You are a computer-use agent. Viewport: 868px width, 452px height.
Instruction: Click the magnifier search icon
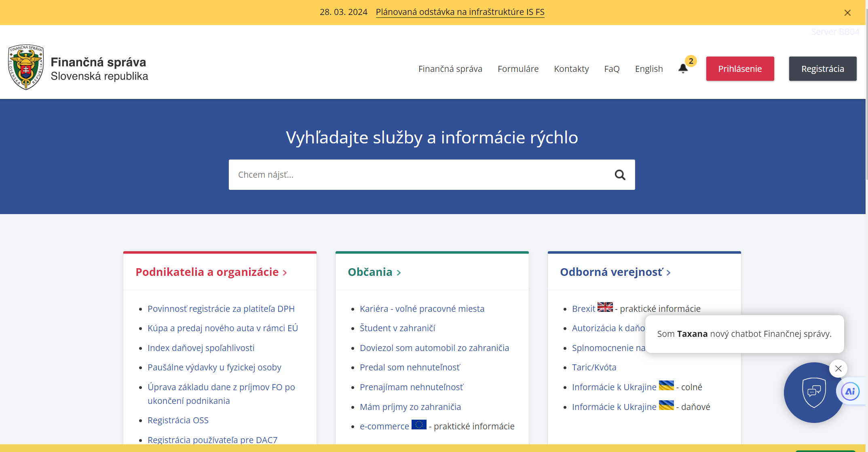[x=620, y=175]
